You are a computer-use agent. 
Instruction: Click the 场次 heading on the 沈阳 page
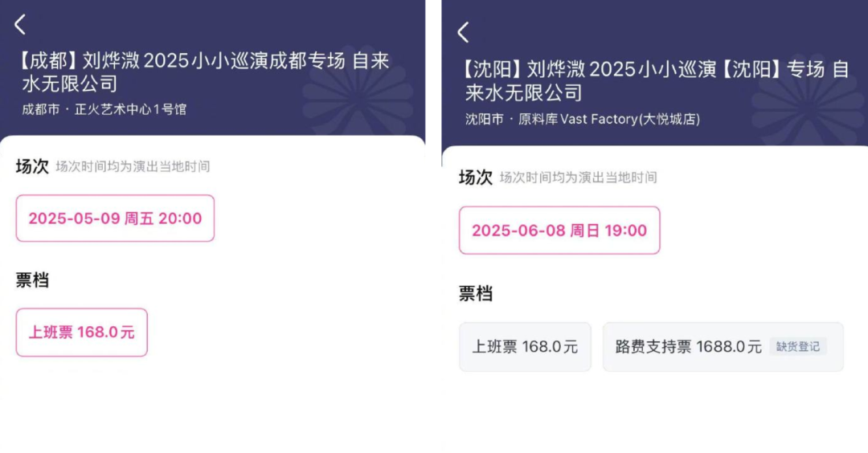(x=475, y=178)
